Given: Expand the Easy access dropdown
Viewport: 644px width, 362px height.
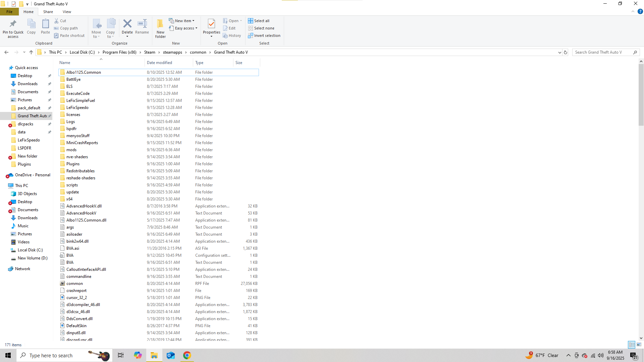Looking at the screenshot, I should pyautogui.click(x=183, y=28).
